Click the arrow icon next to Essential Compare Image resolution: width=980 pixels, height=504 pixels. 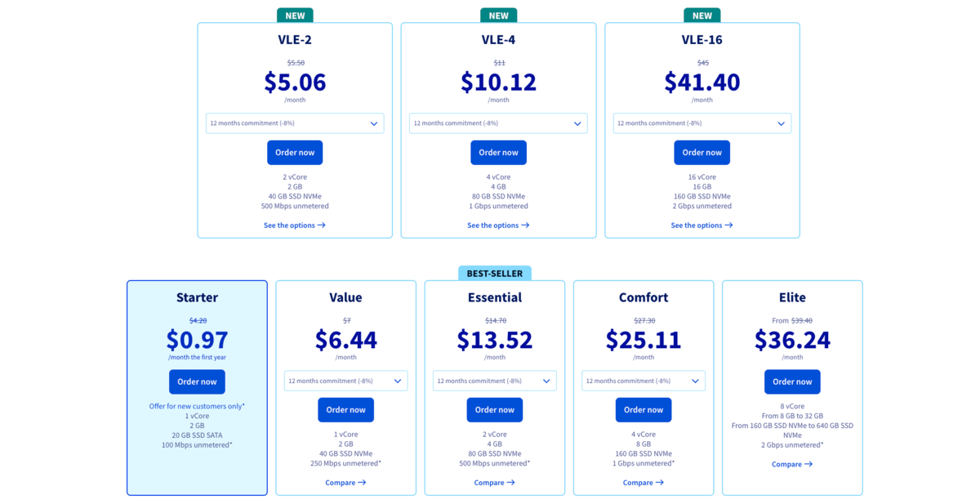point(510,483)
